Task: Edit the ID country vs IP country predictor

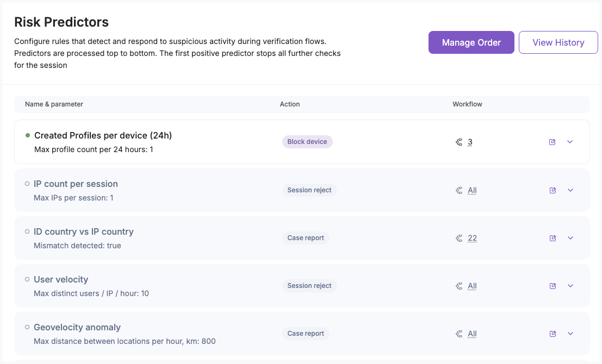Action: tap(553, 238)
